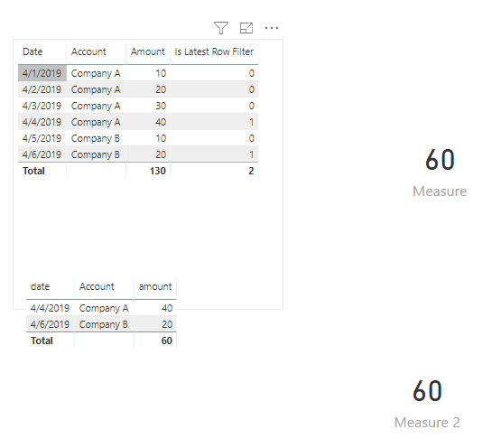Viewport: 501px width, 448px height.
Task: Click Company A in the 4/1/2019 row
Action: (96, 73)
